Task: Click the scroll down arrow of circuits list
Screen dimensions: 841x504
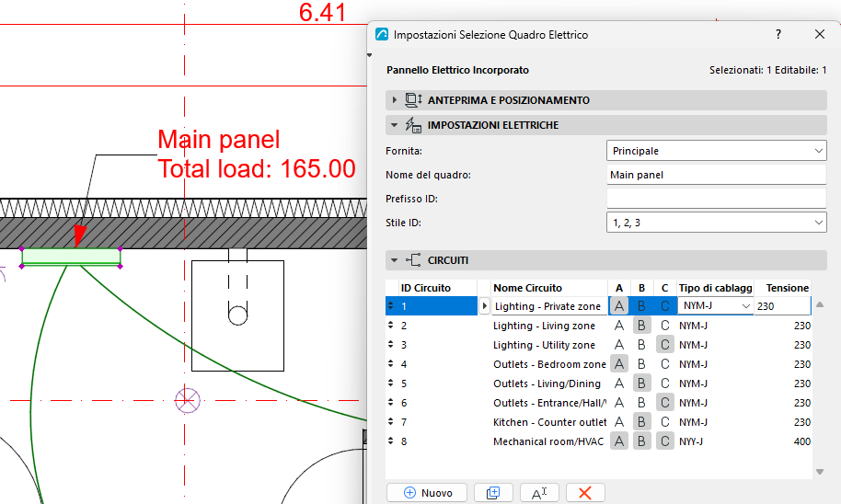Action: click(820, 472)
